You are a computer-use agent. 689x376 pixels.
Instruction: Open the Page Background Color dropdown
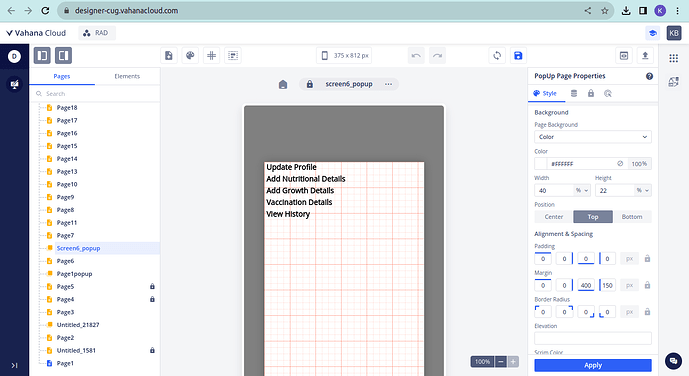[593, 137]
